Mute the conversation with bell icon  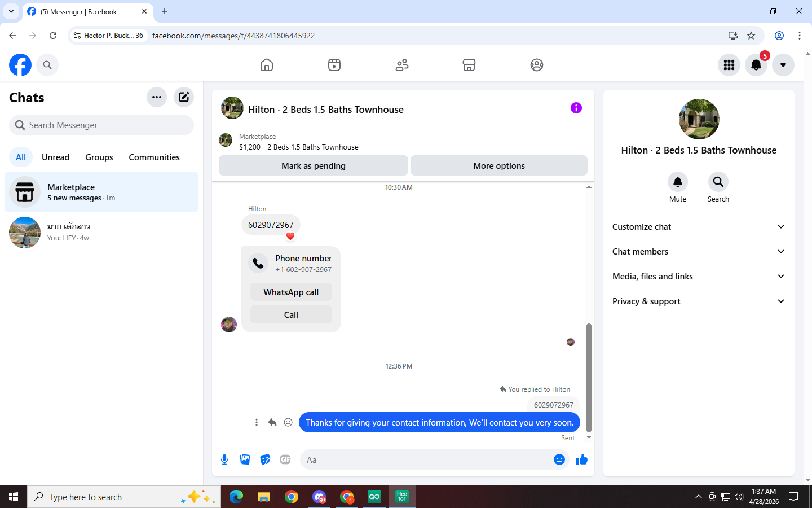click(x=678, y=182)
